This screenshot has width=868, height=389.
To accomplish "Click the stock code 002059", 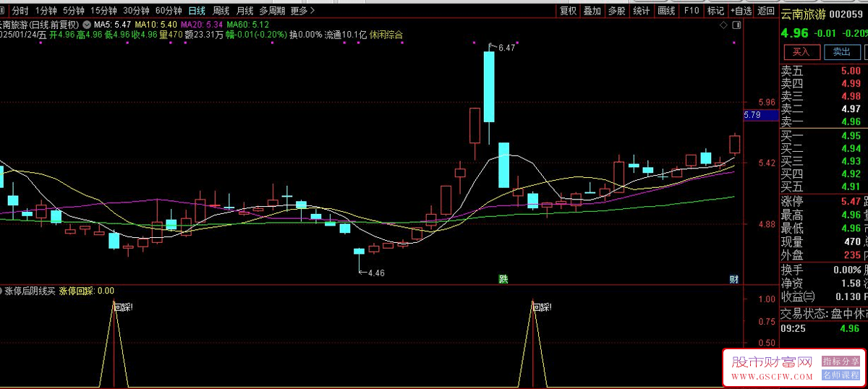I will (848, 14).
